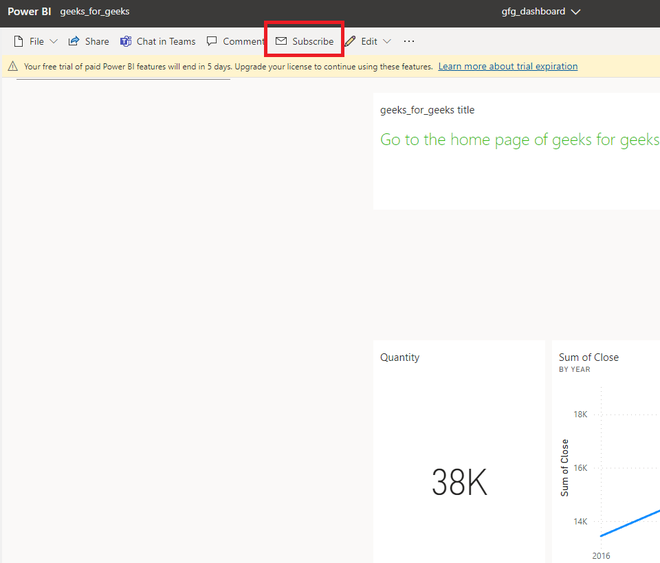Image resolution: width=660 pixels, height=563 pixels.
Task: Click the Share arrow icon
Action: pyautogui.click(x=74, y=41)
